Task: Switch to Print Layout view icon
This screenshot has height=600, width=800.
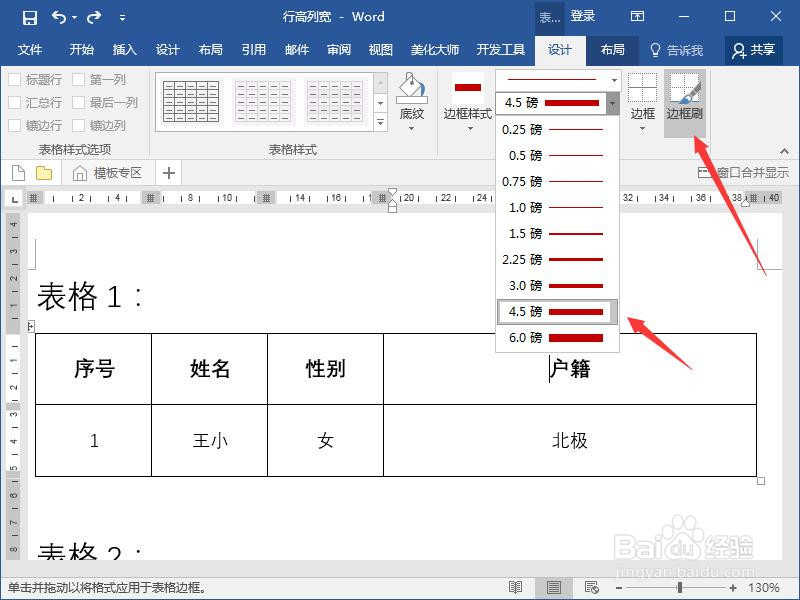Action: click(554, 587)
